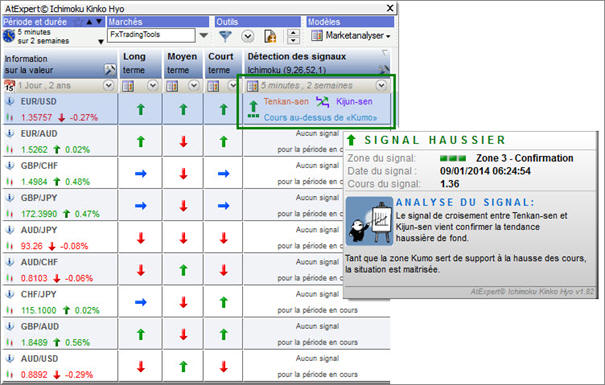The image size is (605, 385).
Task: Select the EUR/AUD pair name
Action: click(x=39, y=133)
